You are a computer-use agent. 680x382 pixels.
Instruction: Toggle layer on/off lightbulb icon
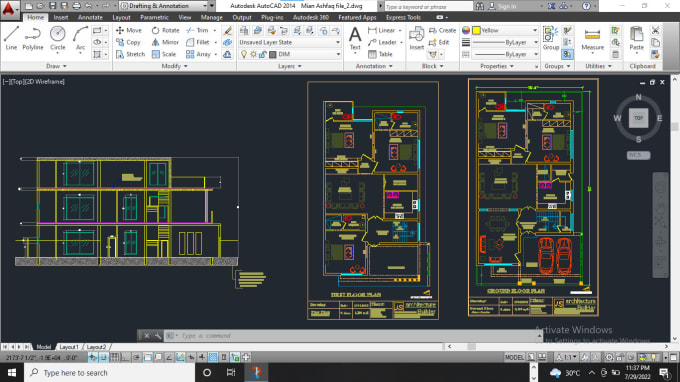coord(244,54)
